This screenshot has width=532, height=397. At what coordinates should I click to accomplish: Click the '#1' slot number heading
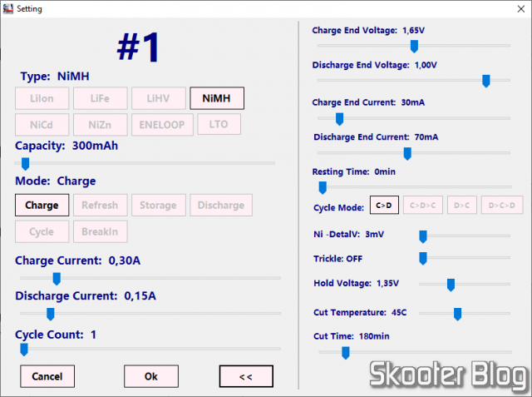click(x=138, y=47)
